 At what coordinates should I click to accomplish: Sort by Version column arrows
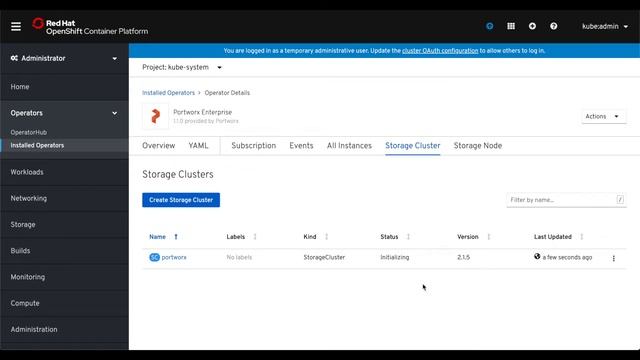(x=489, y=237)
